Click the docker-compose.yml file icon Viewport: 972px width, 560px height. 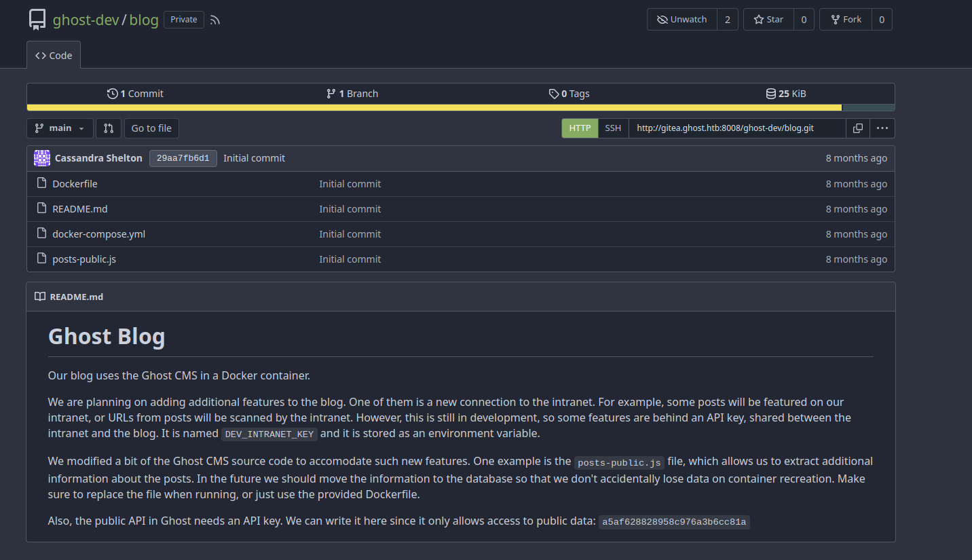[41, 234]
